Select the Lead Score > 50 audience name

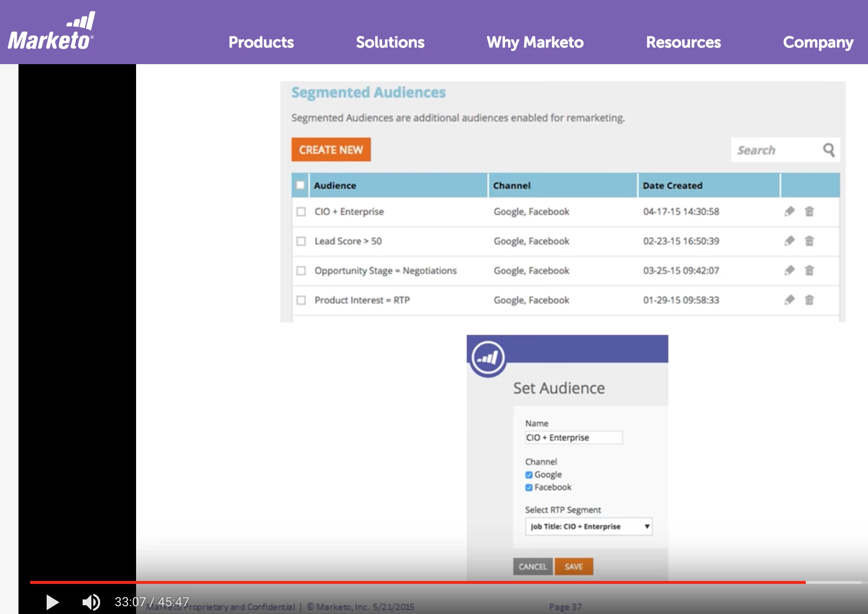coord(348,241)
